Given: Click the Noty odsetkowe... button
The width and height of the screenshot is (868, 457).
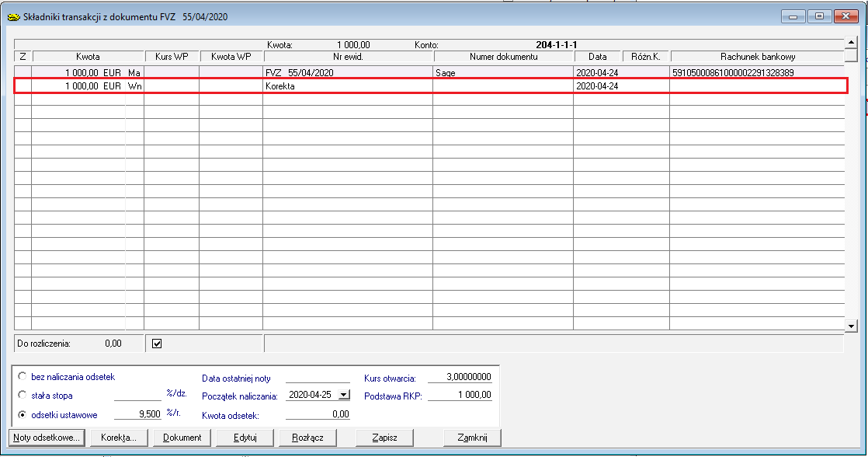Looking at the screenshot, I should [47, 438].
